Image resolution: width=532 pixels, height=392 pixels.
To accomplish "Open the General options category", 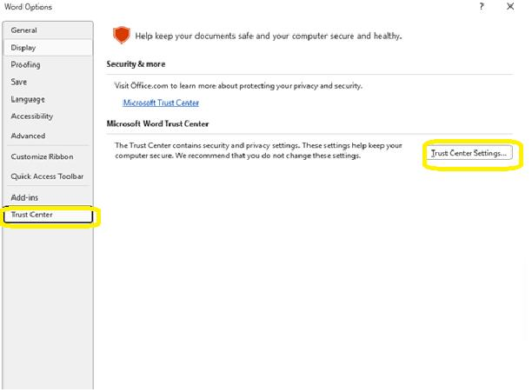I will 48,30.
